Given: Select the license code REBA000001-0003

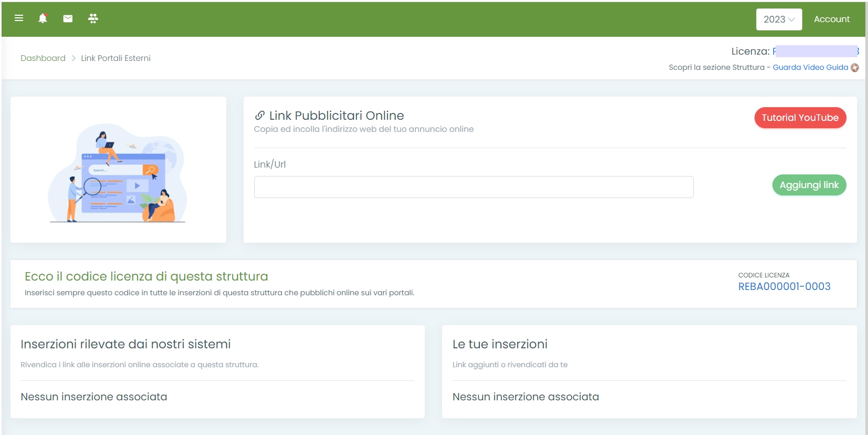Looking at the screenshot, I should tap(784, 286).
